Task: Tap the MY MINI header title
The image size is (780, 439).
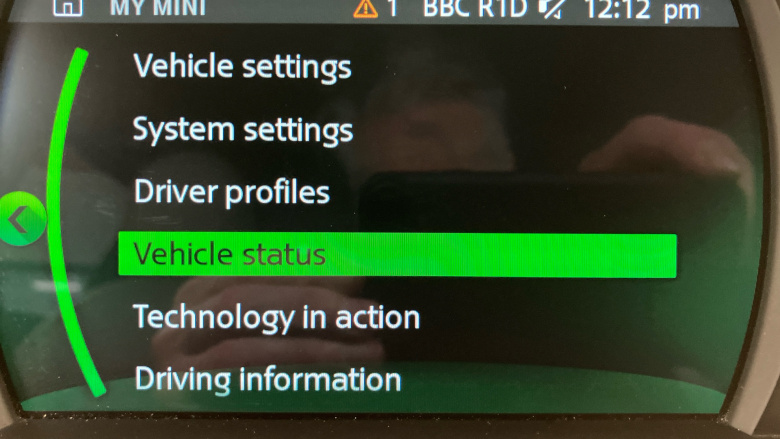Action: 158,7
